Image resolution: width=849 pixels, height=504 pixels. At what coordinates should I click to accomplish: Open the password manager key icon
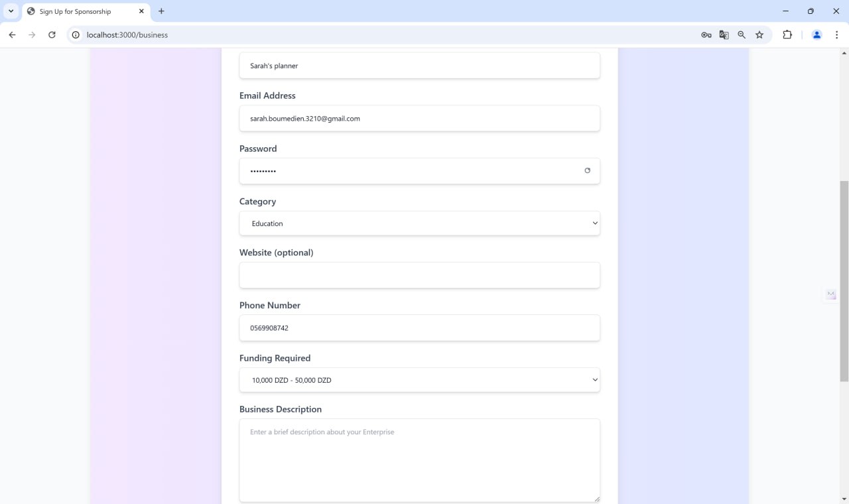click(x=706, y=34)
